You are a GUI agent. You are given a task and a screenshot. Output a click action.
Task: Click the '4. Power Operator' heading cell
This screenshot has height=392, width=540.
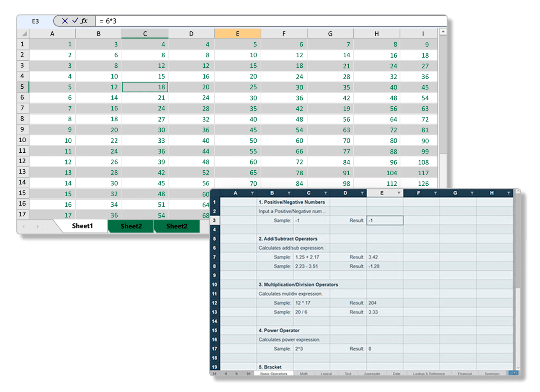point(279,331)
